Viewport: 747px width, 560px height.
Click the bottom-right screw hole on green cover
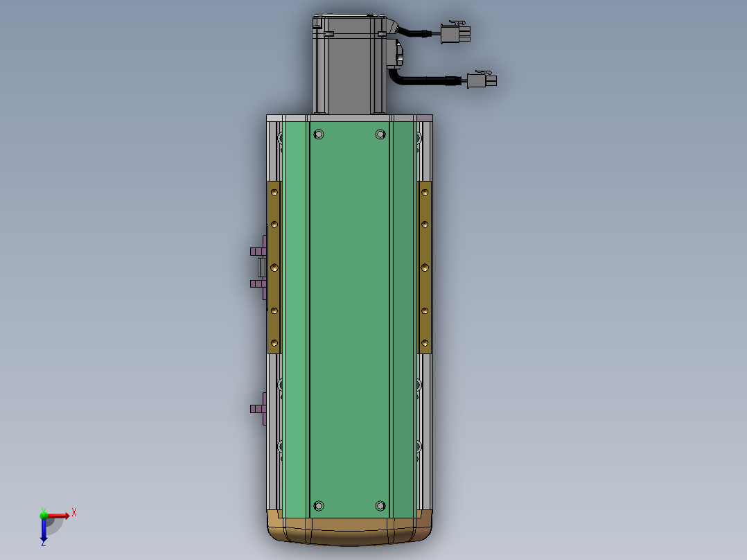click(380, 505)
